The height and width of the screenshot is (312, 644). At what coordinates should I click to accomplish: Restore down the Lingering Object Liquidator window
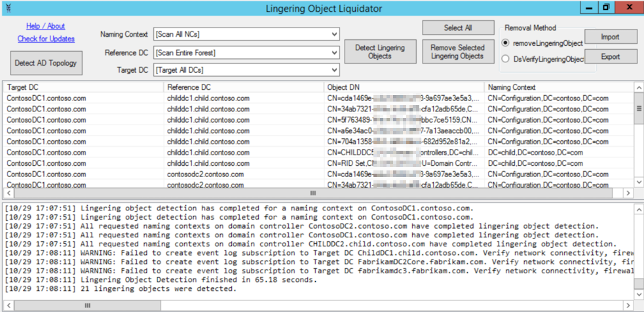pos(606,8)
